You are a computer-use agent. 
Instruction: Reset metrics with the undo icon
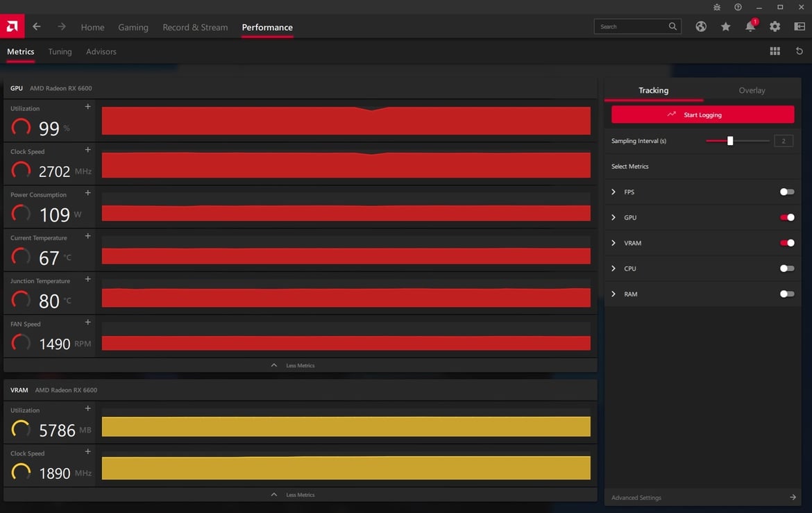click(x=799, y=51)
